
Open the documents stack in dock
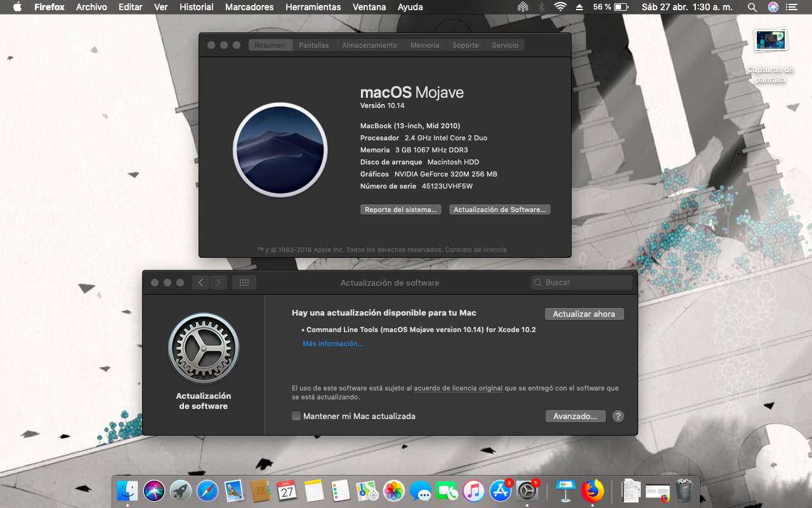[x=631, y=490]
